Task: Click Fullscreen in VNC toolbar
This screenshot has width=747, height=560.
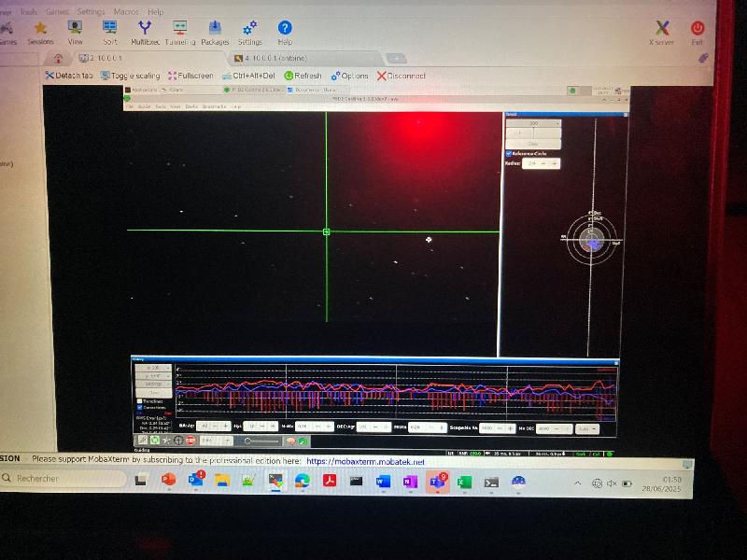Action: coord(190,76)
